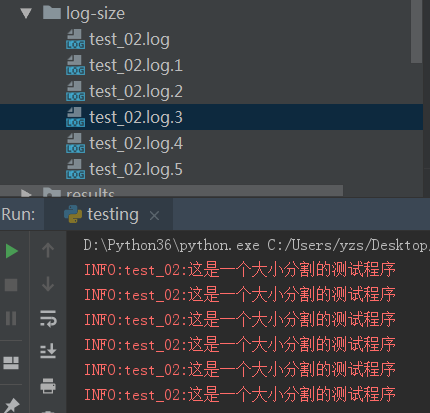Click the project tree horizontal scrollbar
Image resolution: width=430 pixels, height=413 pixels.
tap(171, 191)
